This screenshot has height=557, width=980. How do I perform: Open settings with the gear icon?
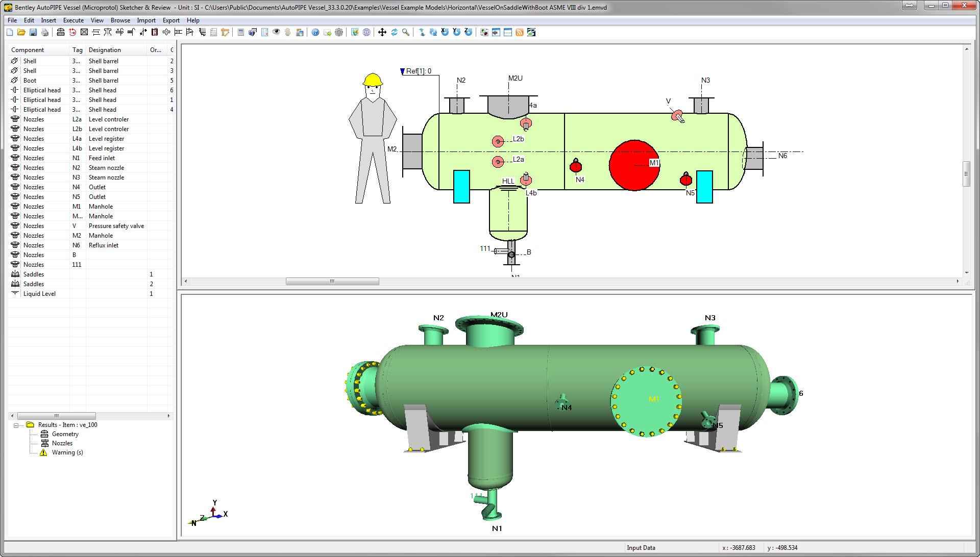(x=339, y=32)
